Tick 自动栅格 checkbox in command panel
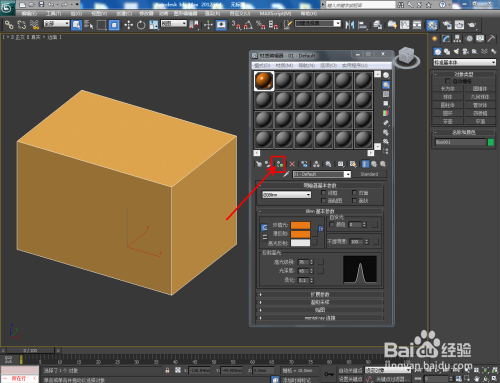Screen dimensions: 500x383 (448, 81)
